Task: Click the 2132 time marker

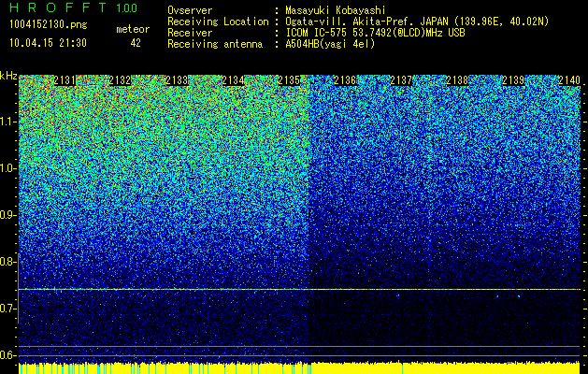Action: [x=120, y=80]
